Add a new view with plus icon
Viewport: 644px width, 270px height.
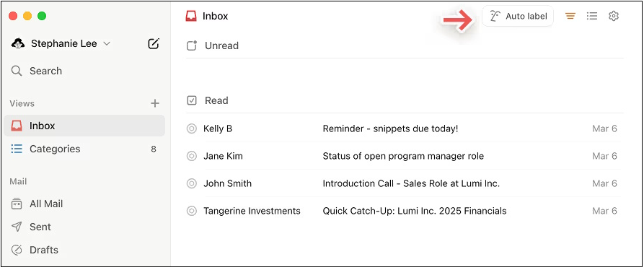pos(155,103)
